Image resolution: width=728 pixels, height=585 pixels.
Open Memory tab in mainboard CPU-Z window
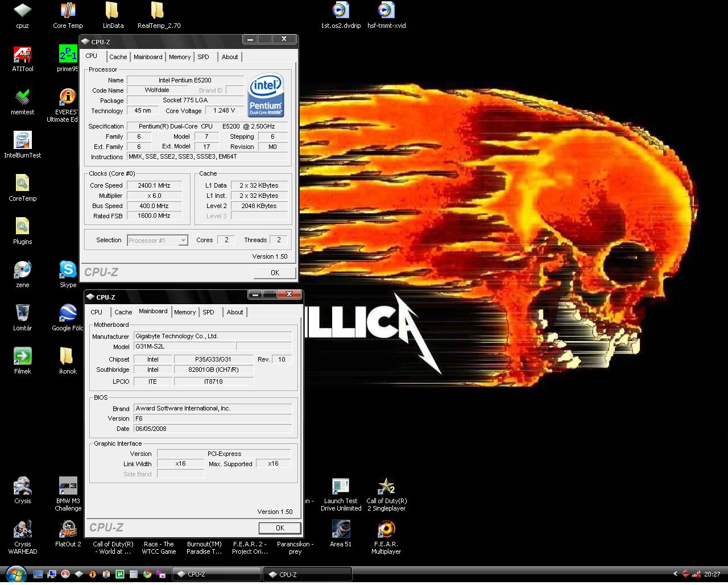pos(185,312)
